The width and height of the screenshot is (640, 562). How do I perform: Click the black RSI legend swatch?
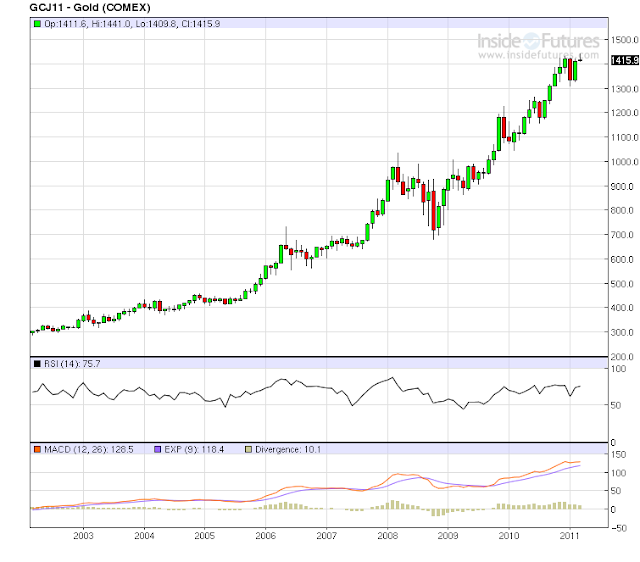[37, 364]
